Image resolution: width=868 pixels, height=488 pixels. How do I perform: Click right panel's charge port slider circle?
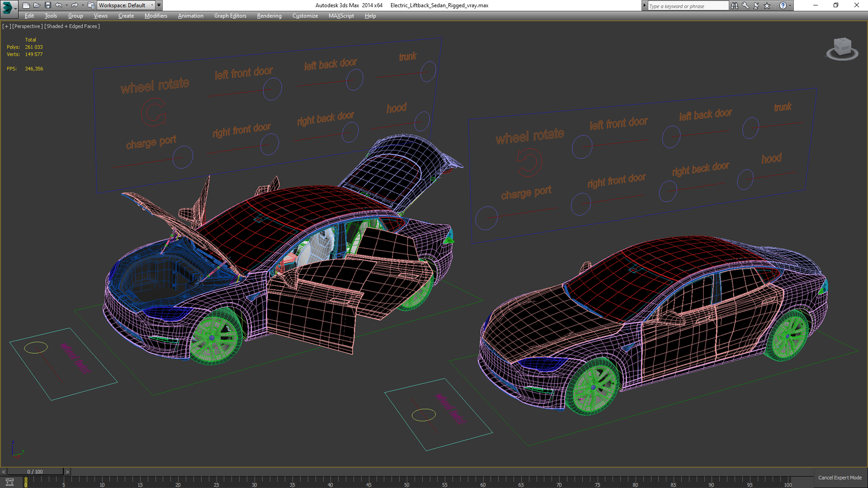coord(486,218)
